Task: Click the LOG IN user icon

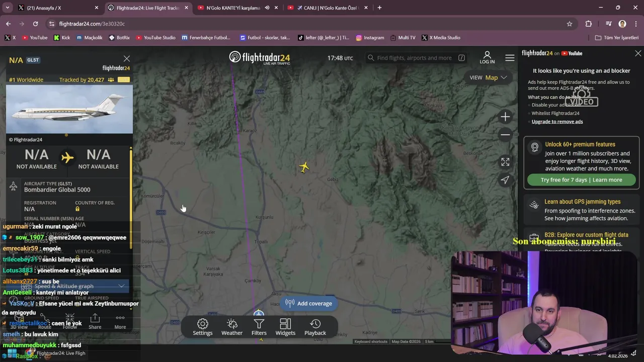Action: point(487,57)
